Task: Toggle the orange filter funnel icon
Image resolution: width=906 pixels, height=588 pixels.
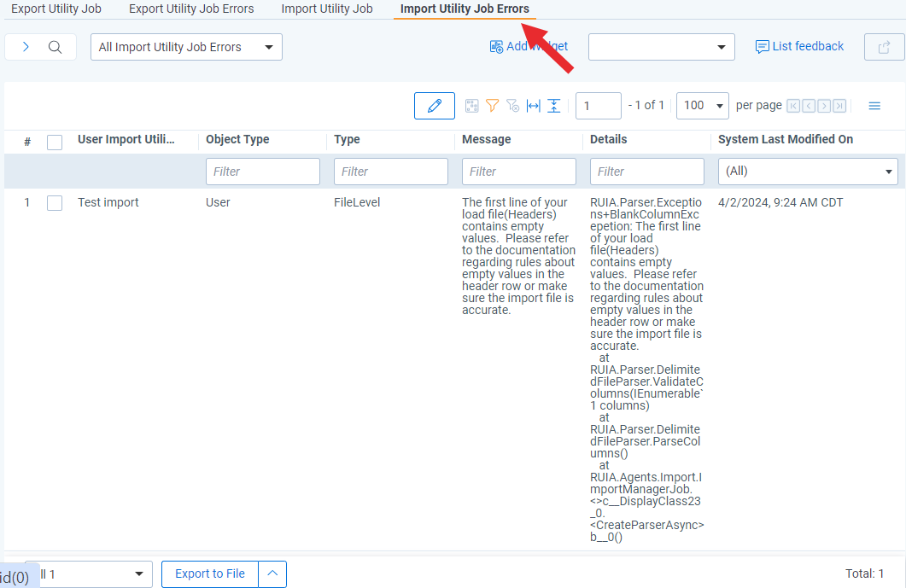Action: click(493, 106)
